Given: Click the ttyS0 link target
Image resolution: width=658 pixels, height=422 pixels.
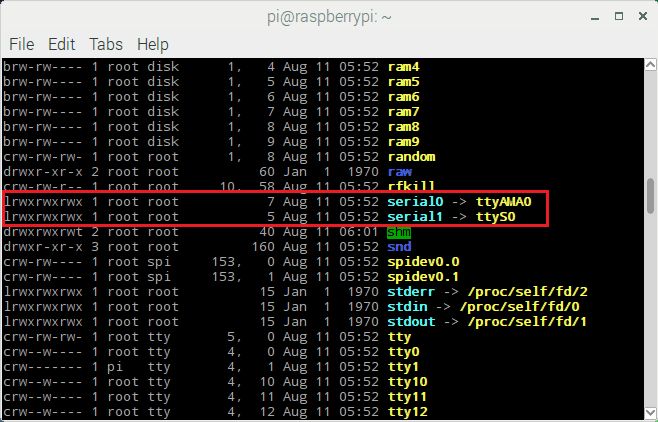Looking at the screenshot, I should [x=496, y=217].
